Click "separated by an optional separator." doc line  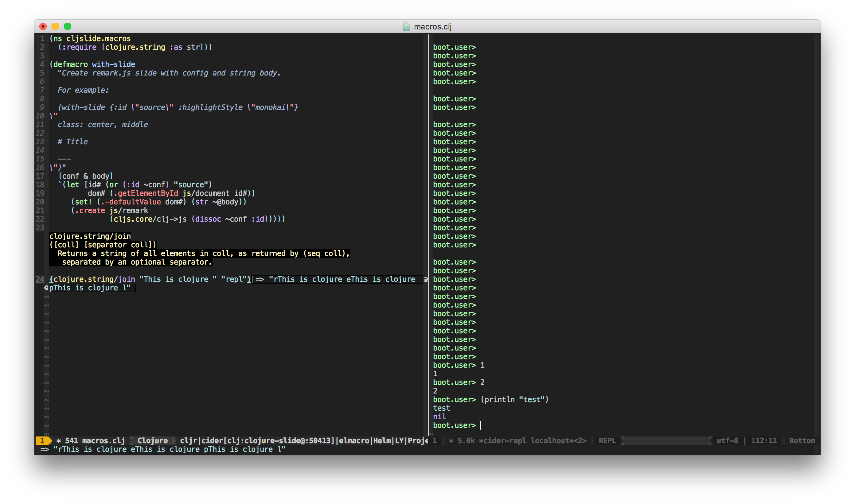(x=137, y=262)
